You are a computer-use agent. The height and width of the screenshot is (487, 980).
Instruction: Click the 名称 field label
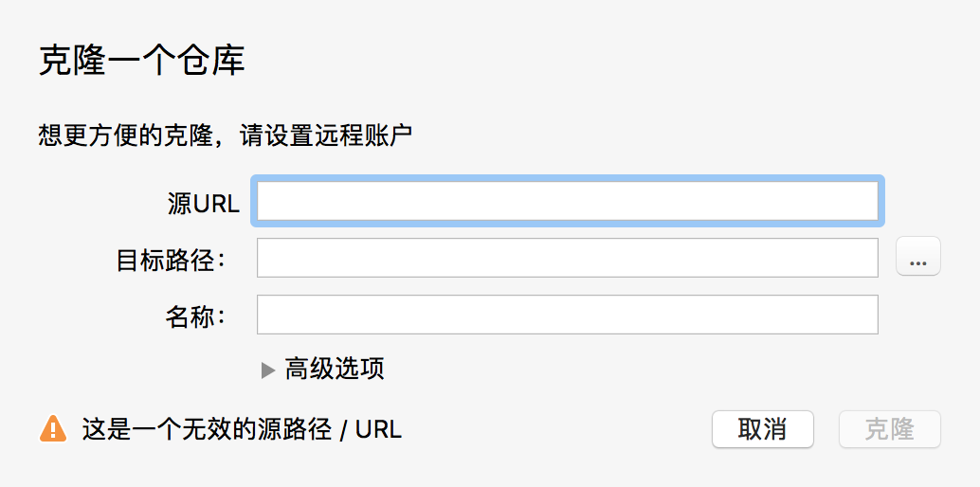click(x=195, y=316)
